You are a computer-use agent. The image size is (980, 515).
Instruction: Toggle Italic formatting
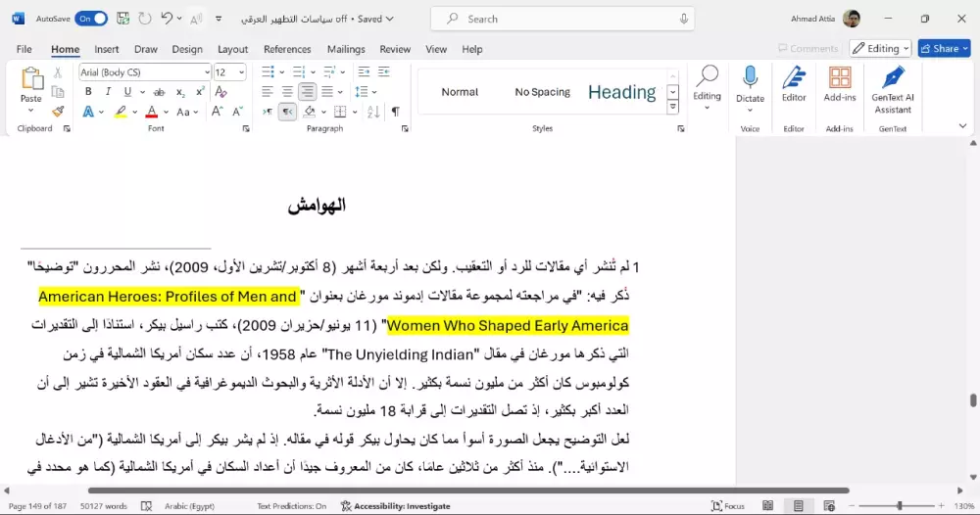point(108,92)
